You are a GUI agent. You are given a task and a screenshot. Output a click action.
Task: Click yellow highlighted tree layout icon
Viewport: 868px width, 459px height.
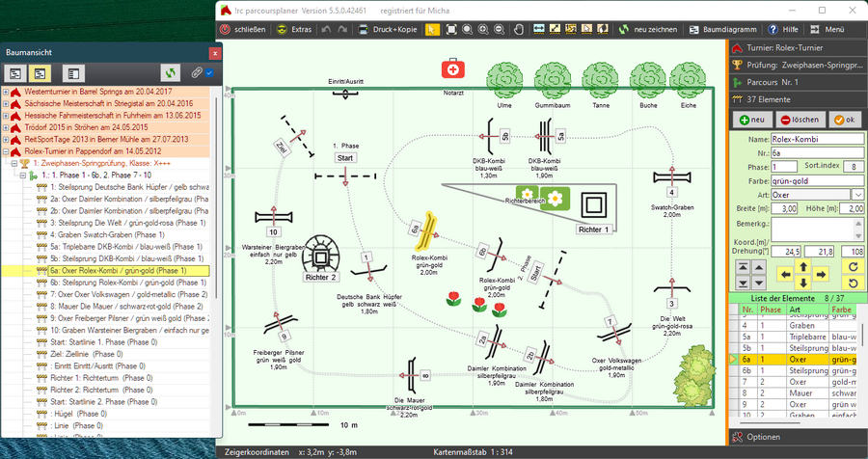coord(40,73)
